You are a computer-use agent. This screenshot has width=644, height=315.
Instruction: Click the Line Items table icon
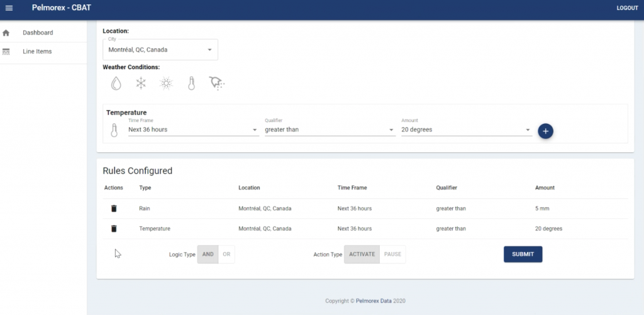6,52
